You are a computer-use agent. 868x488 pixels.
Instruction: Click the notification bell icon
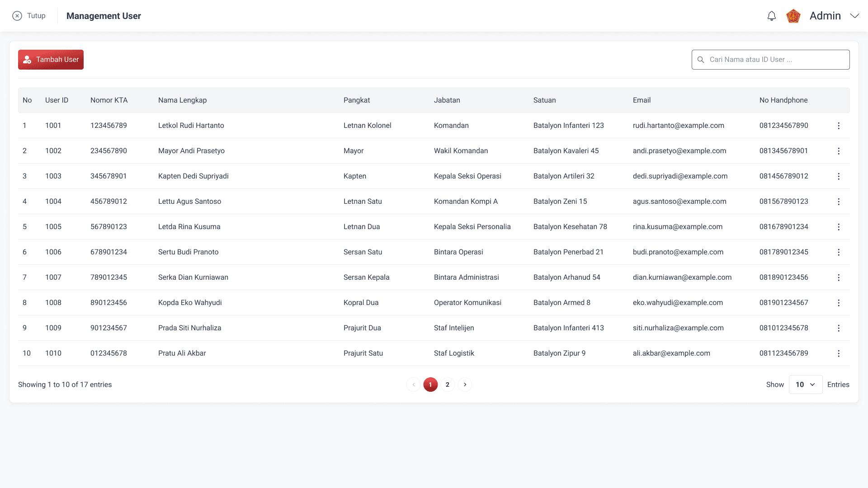[x=772, y=16]
